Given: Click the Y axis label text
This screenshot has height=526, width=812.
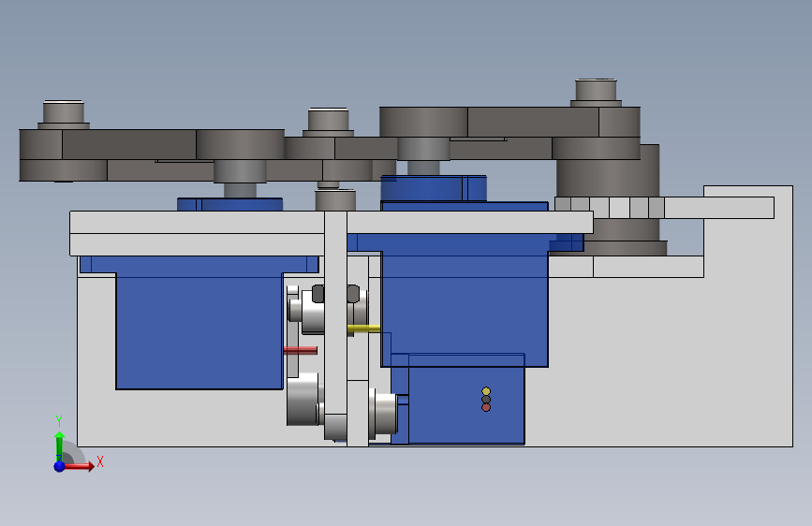Looking at the screenshot, I should (x=59, y=421).
